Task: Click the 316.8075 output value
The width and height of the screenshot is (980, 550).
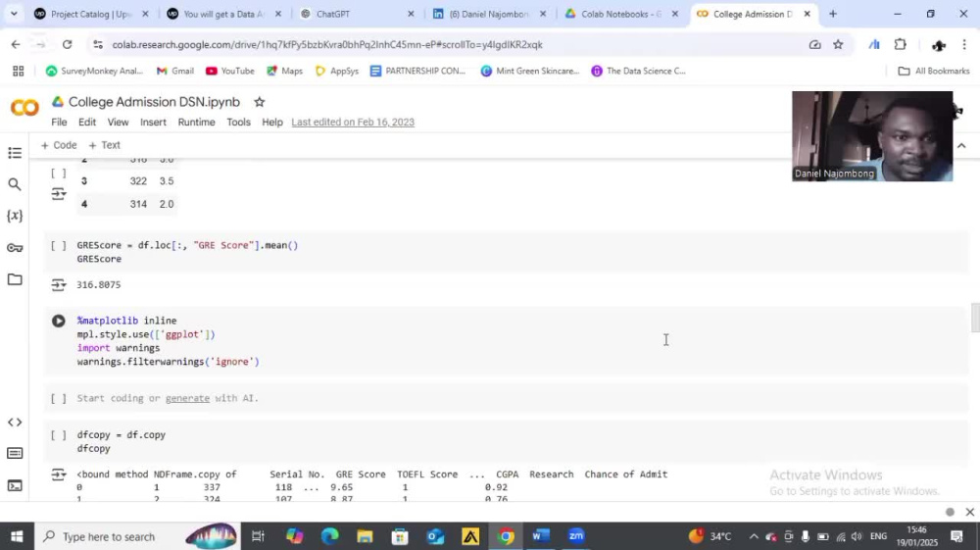Action: (99, 285)
